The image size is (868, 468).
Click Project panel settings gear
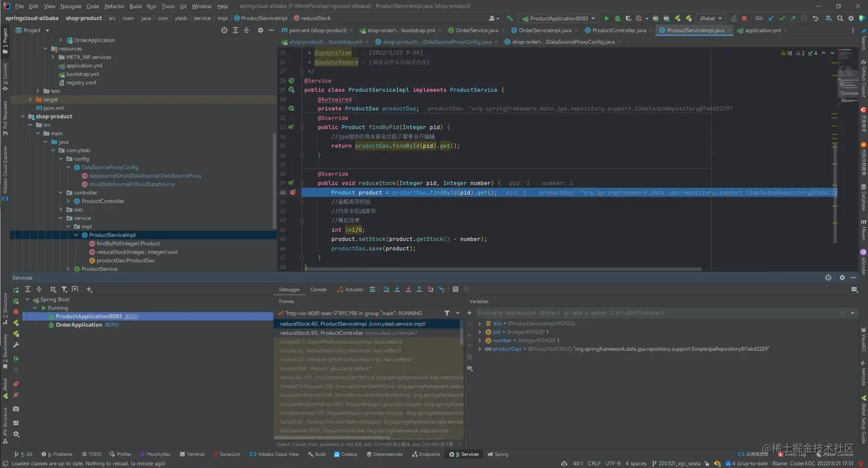pos(261,30)
